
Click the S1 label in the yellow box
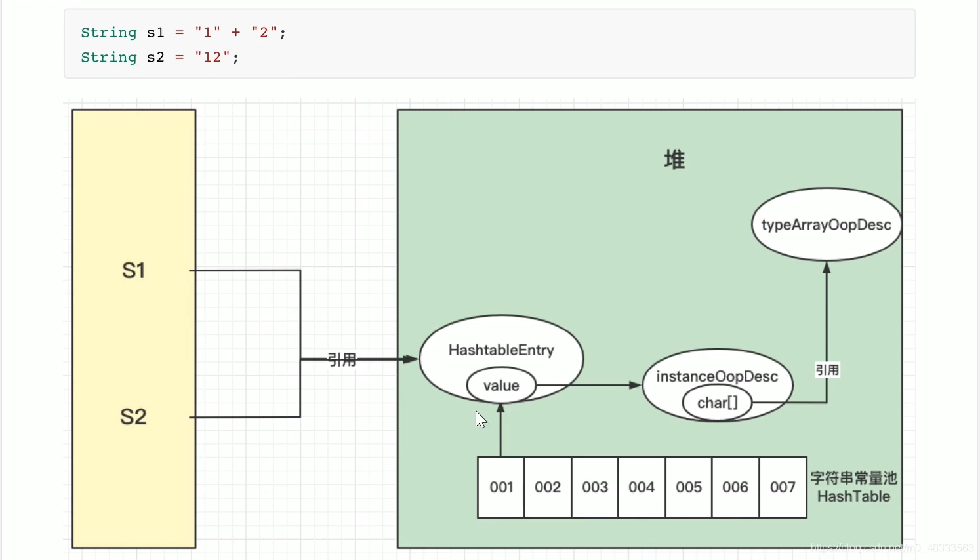tap(134, 270)
